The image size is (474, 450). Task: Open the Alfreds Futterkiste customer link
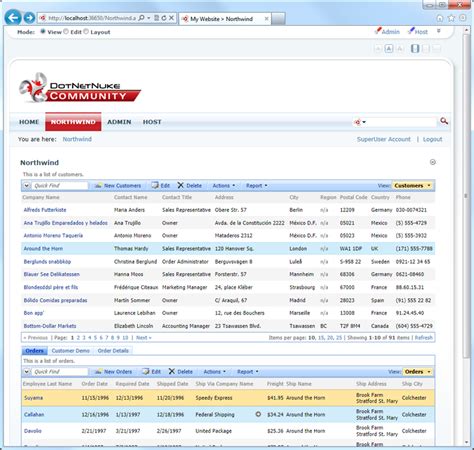pos(45,210)
